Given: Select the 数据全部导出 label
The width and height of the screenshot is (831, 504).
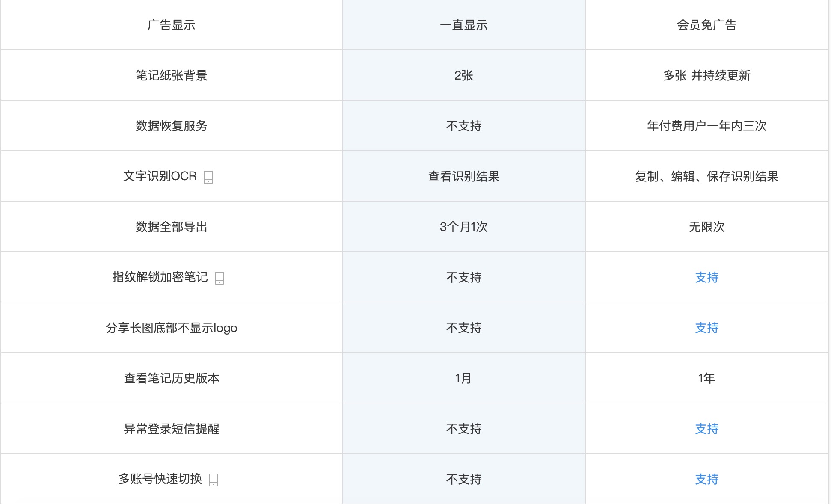Looking at the screenshot, I should [171, 227].
